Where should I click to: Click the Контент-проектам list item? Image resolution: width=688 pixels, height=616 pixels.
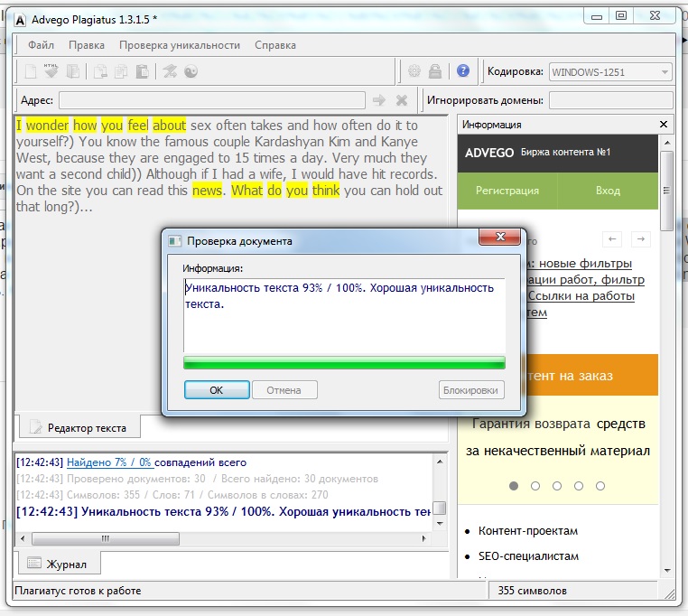[x=528, y=531]
